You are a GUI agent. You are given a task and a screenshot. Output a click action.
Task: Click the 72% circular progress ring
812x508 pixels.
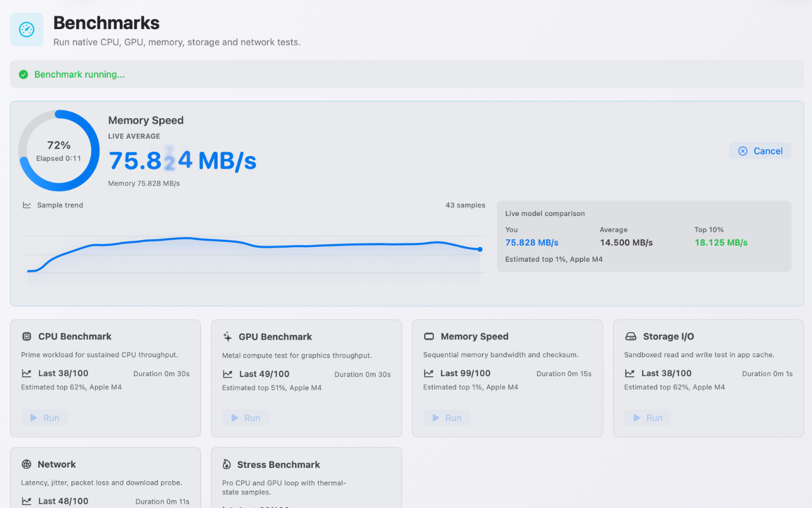[59, 150]
